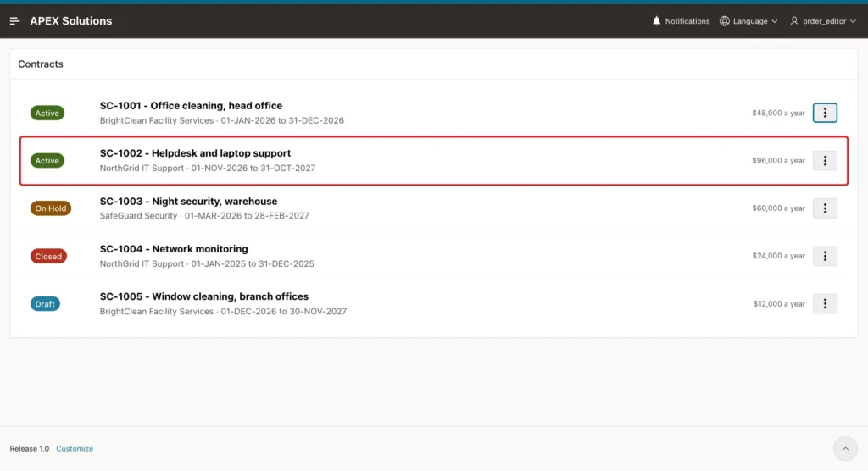Click NorthGrid 01-JAN-2025 to 31-DEC-2025 subtitle

point(207,264)
